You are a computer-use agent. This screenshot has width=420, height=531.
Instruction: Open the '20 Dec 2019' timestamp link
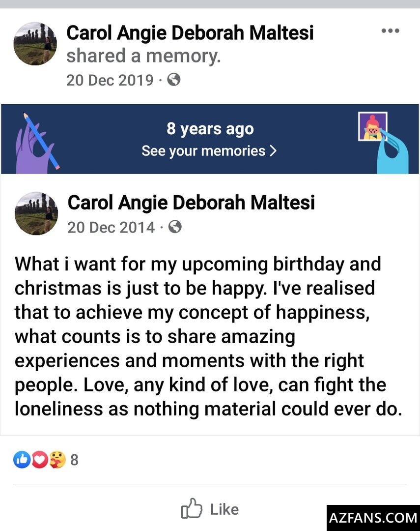110,80
